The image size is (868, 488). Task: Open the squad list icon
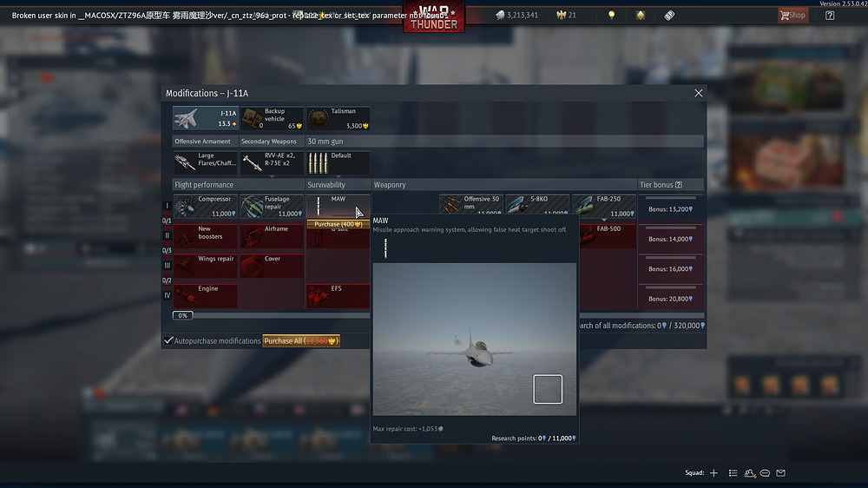point(733,473)
